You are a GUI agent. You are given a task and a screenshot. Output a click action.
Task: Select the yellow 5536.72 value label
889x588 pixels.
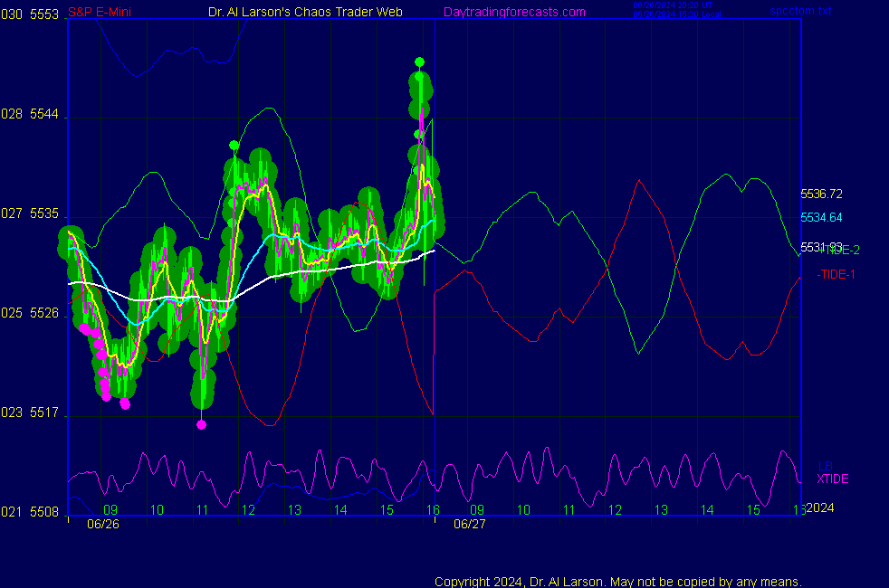tap(821, 194)
